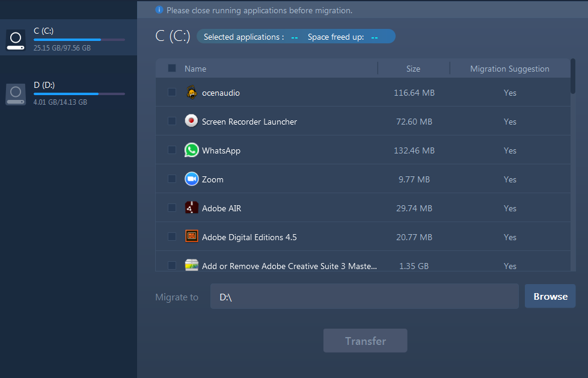The image size is (588, 378).
Task: Click the Zoom name text
Action: tap(213, 179)
